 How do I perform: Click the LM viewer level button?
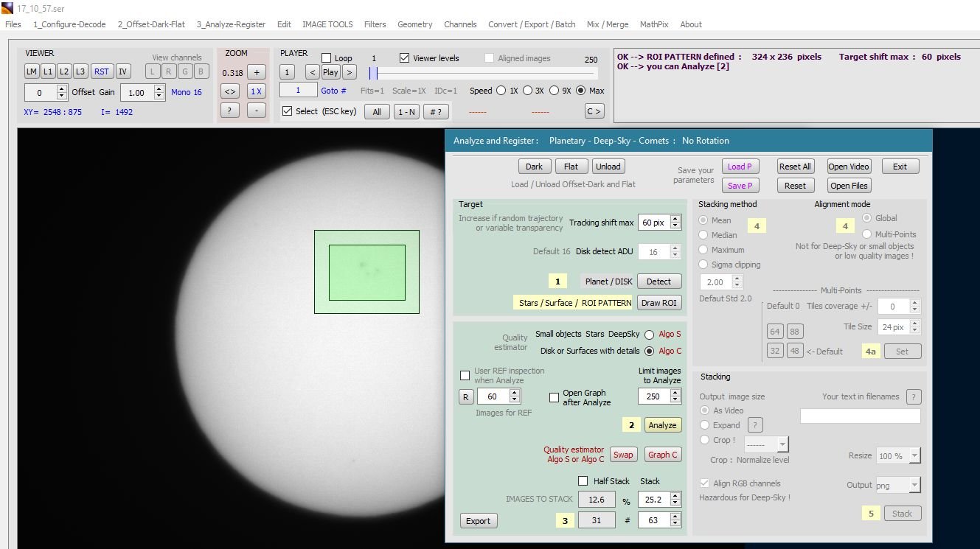[32, 71]
